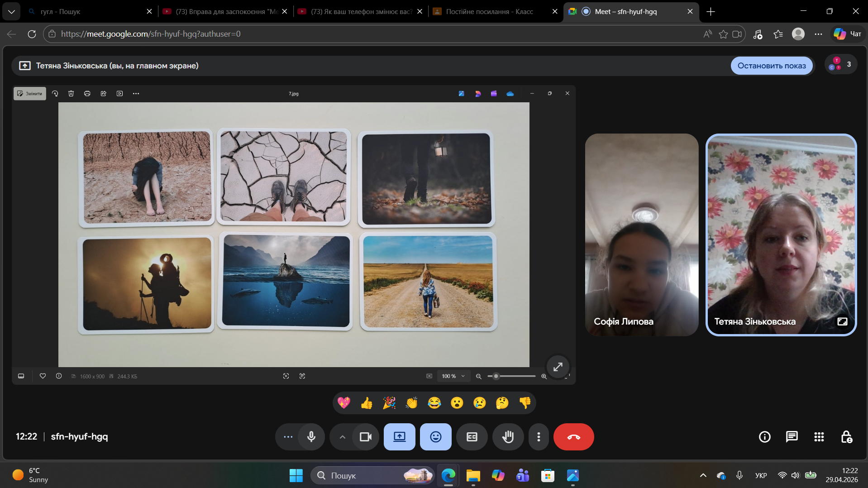Image resolution: width=868 pixels, height=488 pixels.
Task: Send the thumbs up reaction
Action: click(367, 403)
